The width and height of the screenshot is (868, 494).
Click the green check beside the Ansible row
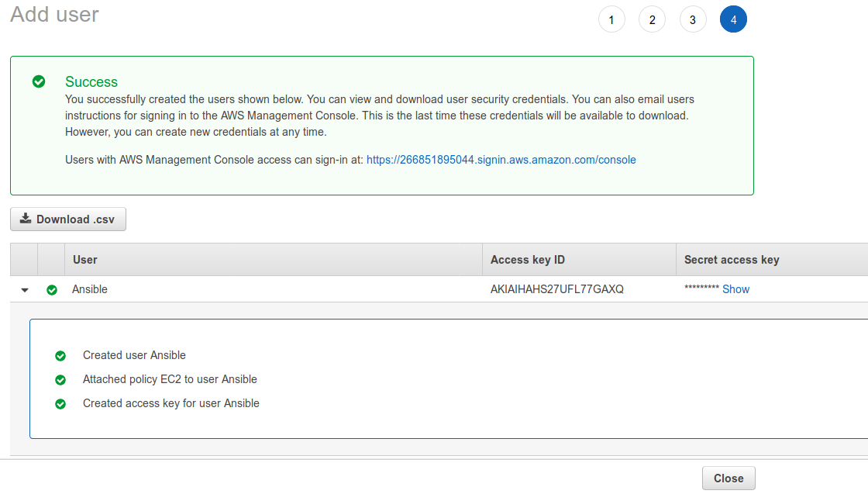52,290
